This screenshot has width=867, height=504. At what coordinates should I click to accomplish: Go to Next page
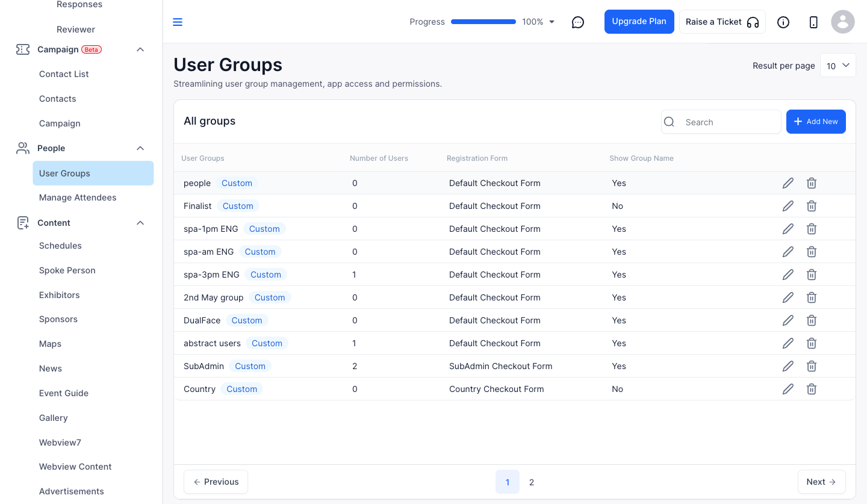click(822, 482)
